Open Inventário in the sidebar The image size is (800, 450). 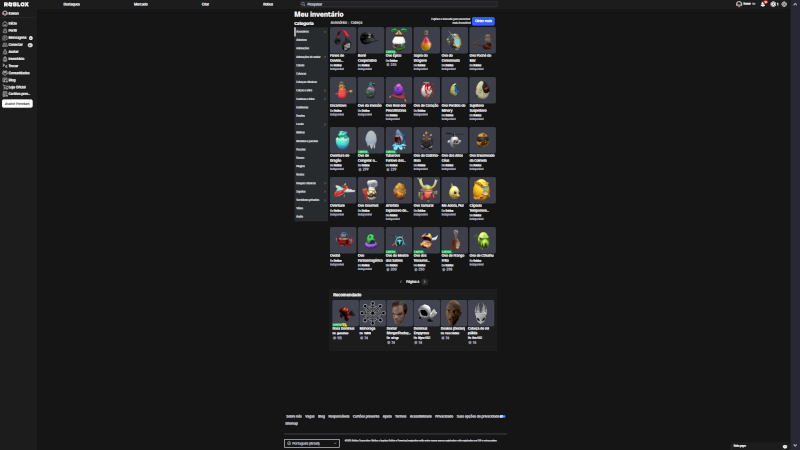[14, 59]
